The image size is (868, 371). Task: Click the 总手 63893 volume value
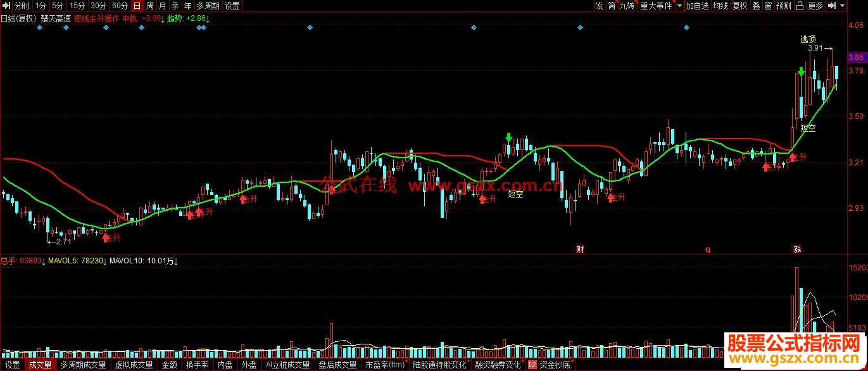pos(22,260)
